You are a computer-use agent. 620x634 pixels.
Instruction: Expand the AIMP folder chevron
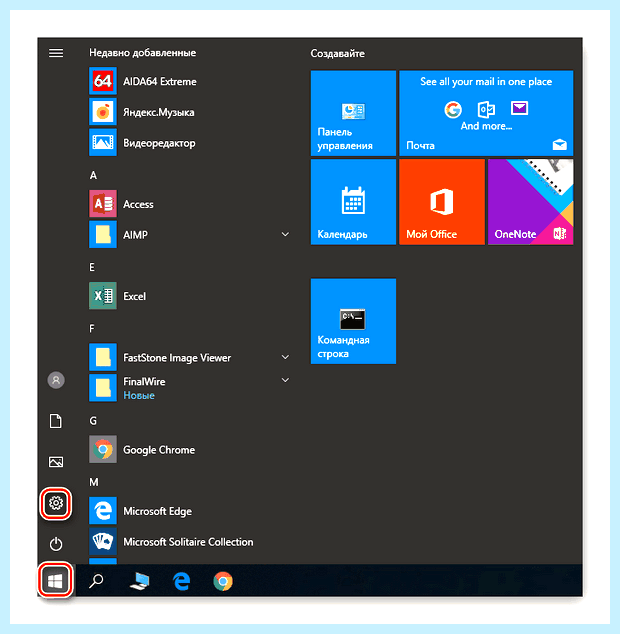click(x=285, y=234)
